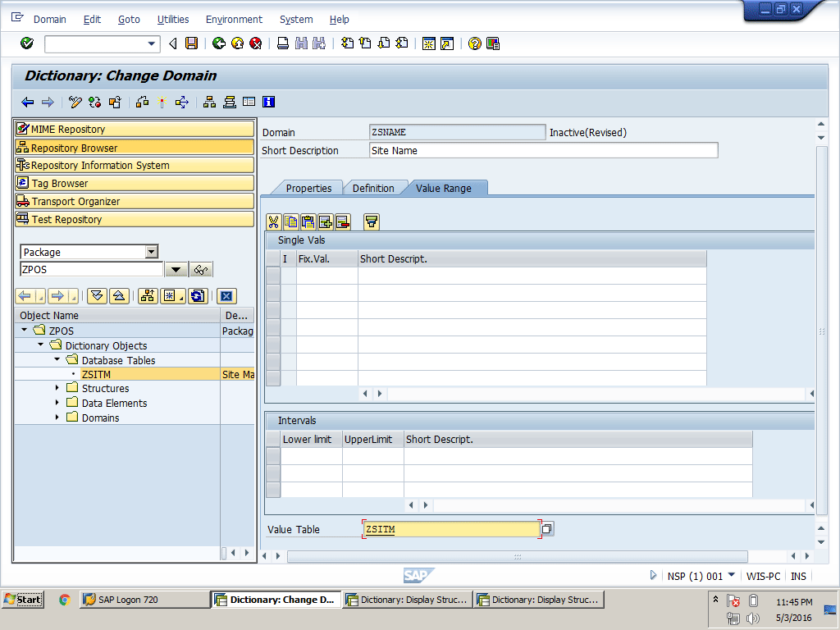Click the display glasses icon beside ZPOS
Viewport: 840px width, 630px height.
[x=200, y=270]
